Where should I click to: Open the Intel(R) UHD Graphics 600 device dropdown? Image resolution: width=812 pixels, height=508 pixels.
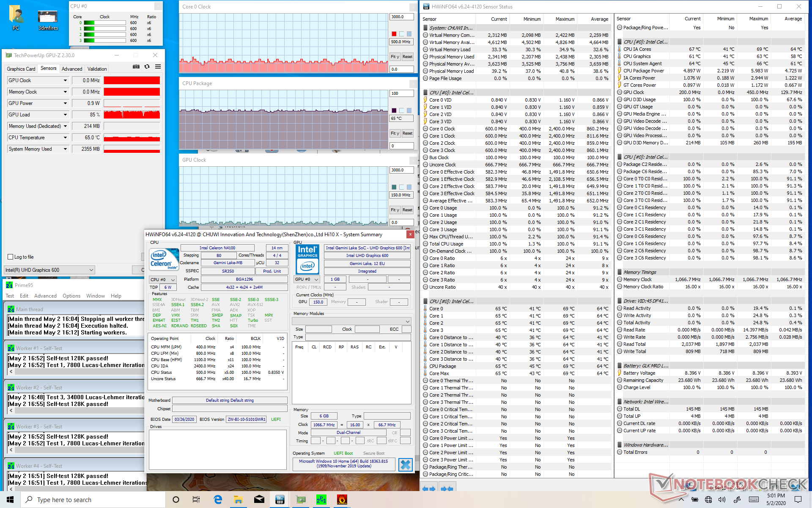point(49,270)
